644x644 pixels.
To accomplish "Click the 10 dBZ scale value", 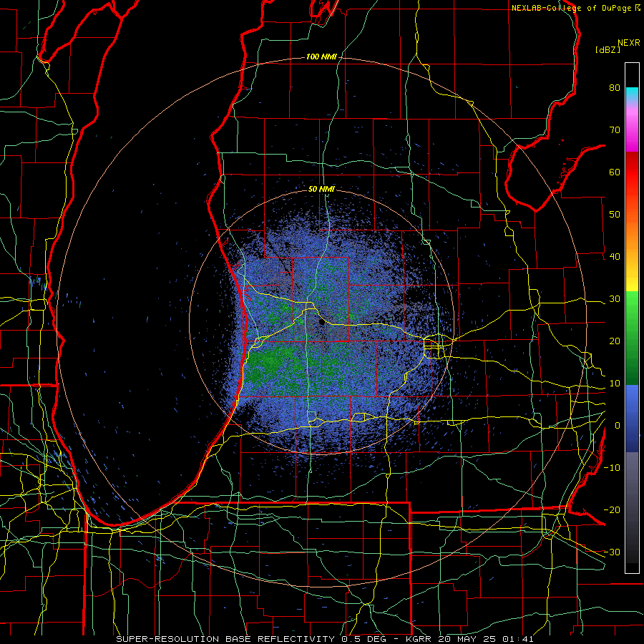I will tap(615, 384).
